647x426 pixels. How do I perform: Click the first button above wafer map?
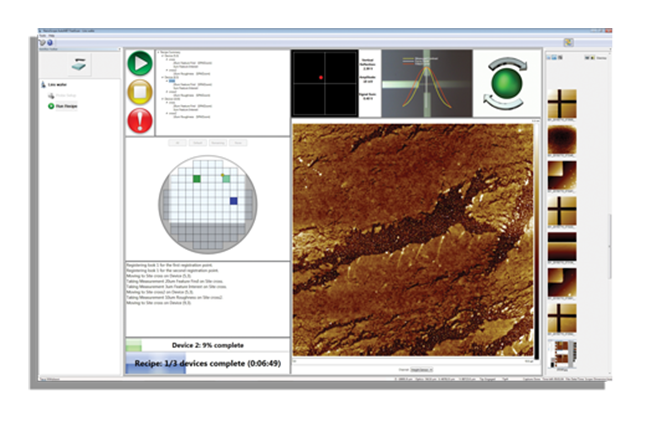click(x=178, y=143)
